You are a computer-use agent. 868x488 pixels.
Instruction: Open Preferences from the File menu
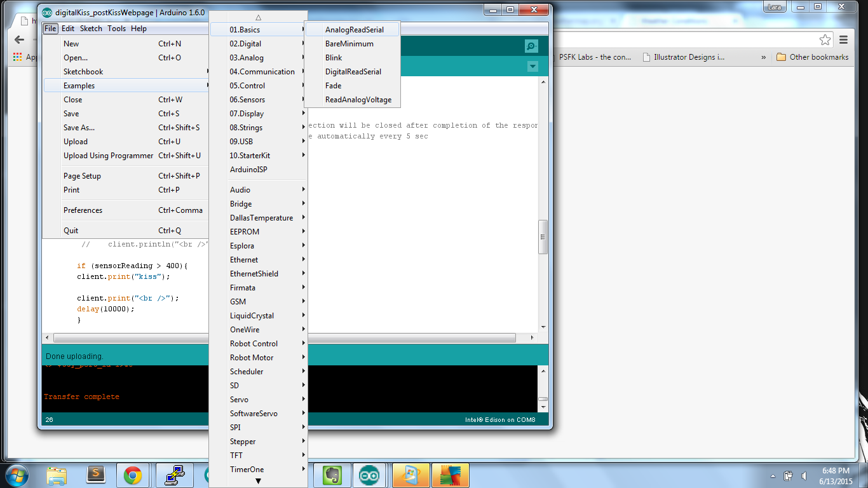pyautogui.click(x=126, y=210)
